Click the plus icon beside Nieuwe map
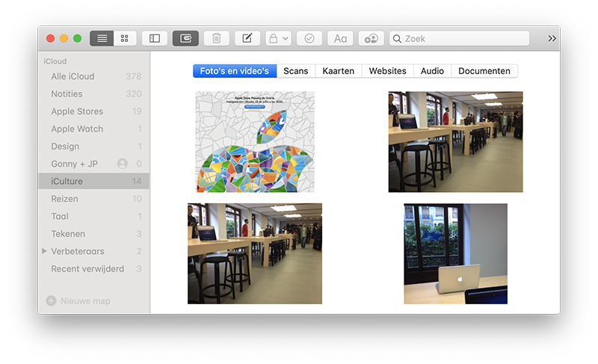 [51, 301]
